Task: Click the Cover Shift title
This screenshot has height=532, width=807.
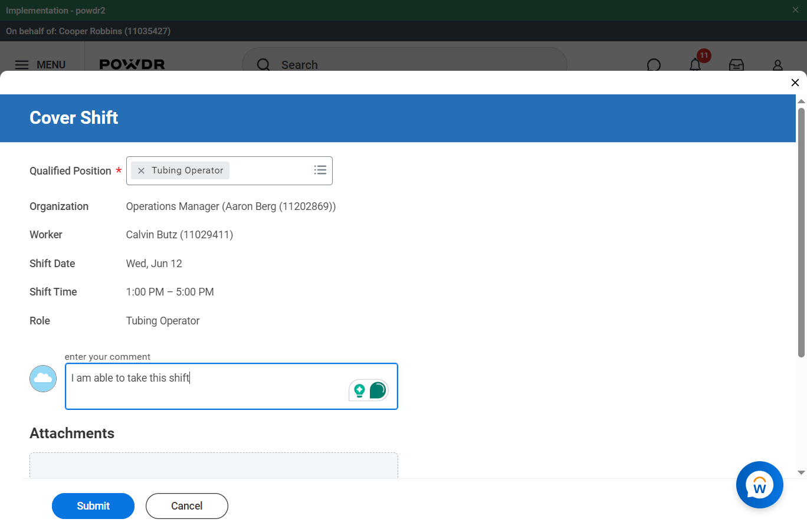Action: click(x=74, y=118)
